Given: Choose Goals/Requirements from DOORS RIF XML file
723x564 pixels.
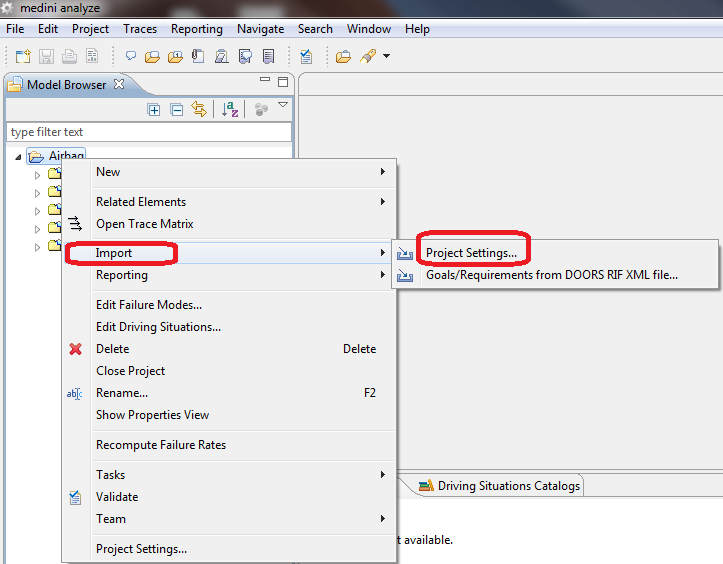Looking at the screenshot, I should 551,275.
